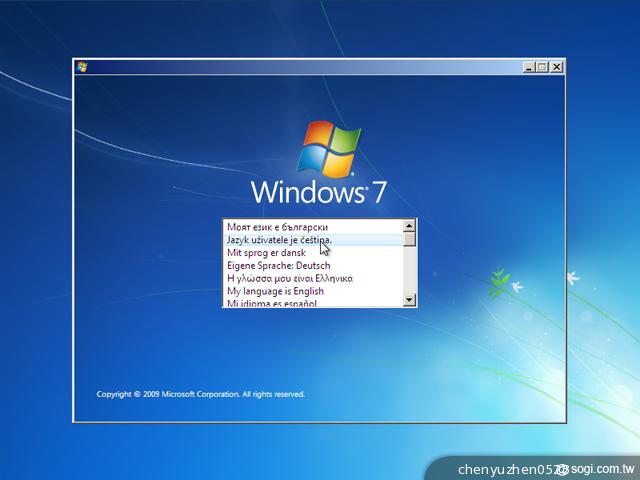Select the Bulgarian language entry
This screenshot has height=480, width=640.
click(313, 227)
